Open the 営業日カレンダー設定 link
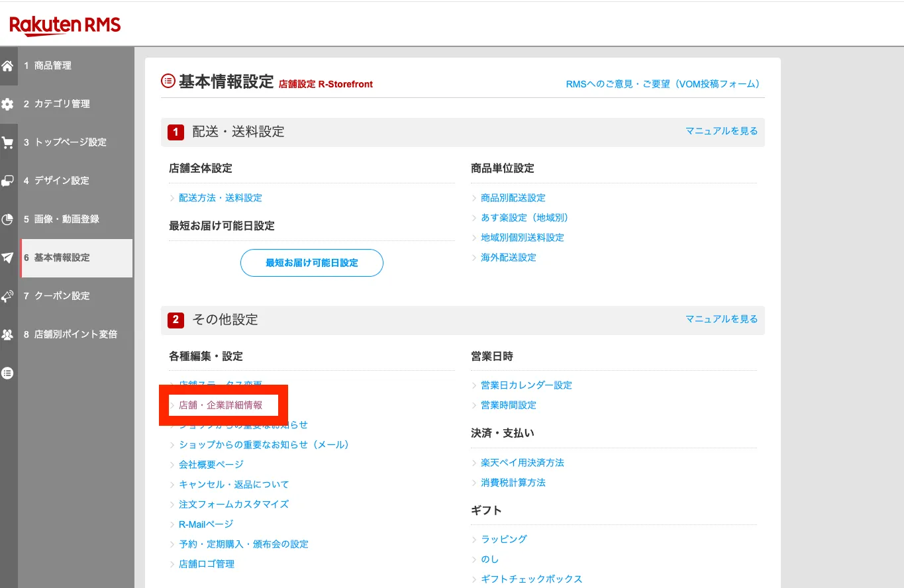 coord(527,385)
